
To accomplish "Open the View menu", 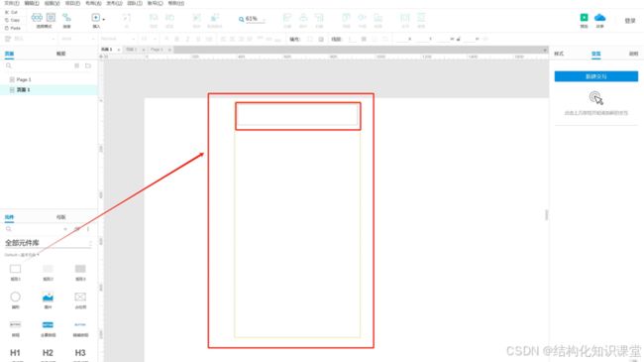I will 53,3.
